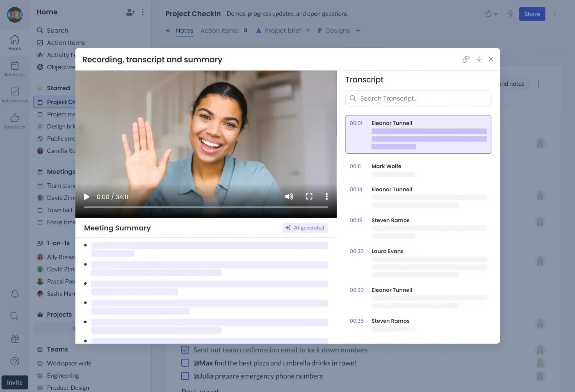Select the 00:14 transcript timestamp
This screenshot has height=392, width=575.
pyautogui.click(x=356, y=189)
